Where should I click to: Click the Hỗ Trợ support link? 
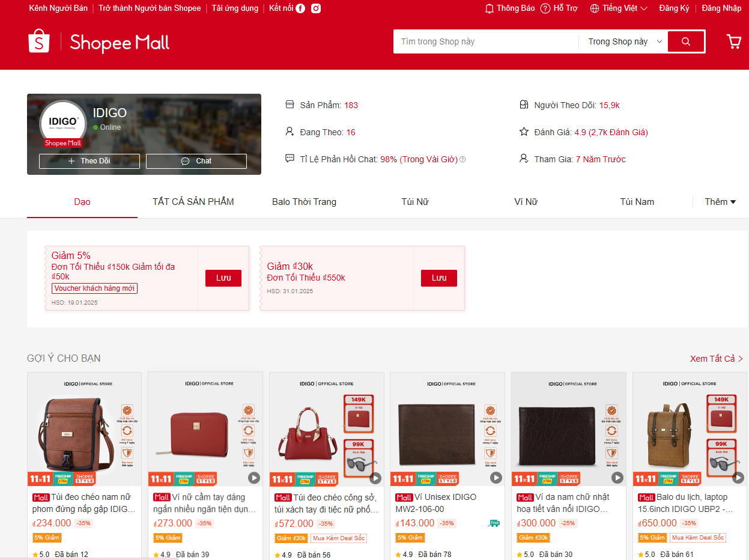559,8
